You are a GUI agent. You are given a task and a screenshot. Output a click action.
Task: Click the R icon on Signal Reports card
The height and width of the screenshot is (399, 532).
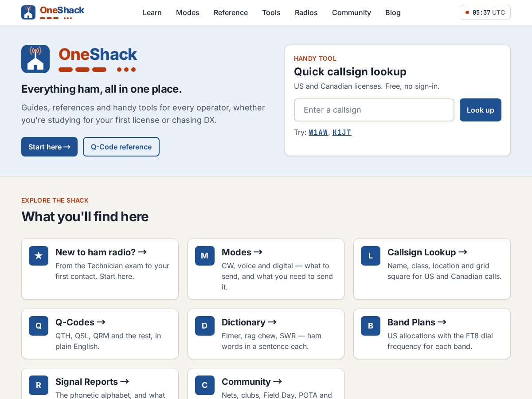coord(39,385)
